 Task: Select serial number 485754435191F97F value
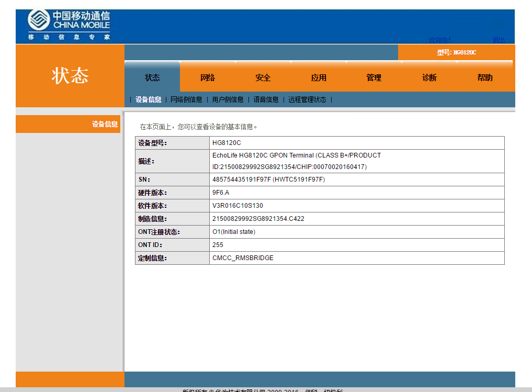coord(269,179)
